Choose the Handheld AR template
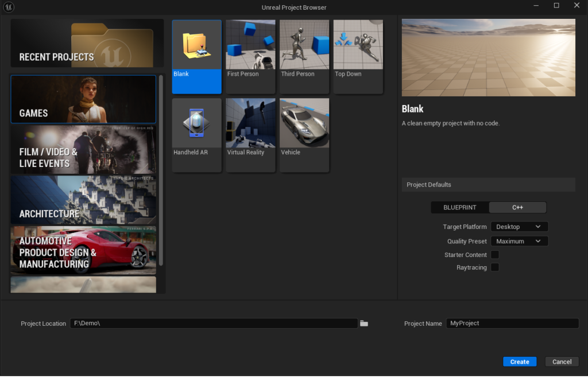The width and height of the screenshot is (588, 378). tap(196, 134)
